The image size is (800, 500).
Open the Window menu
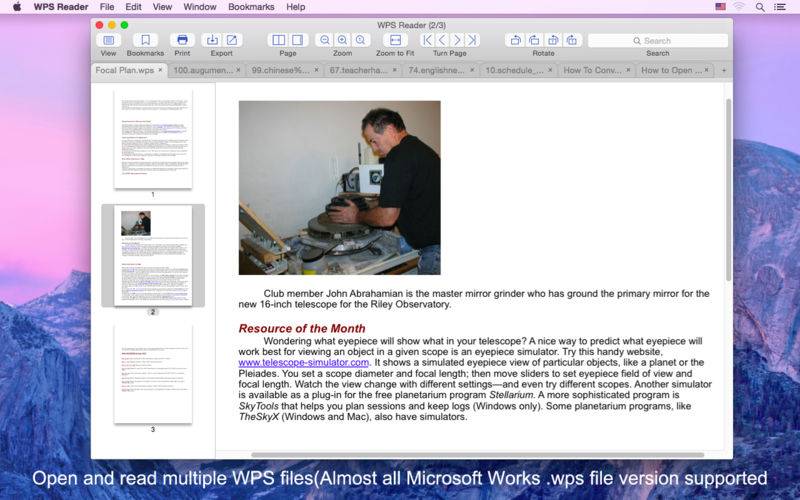(200, 7)
